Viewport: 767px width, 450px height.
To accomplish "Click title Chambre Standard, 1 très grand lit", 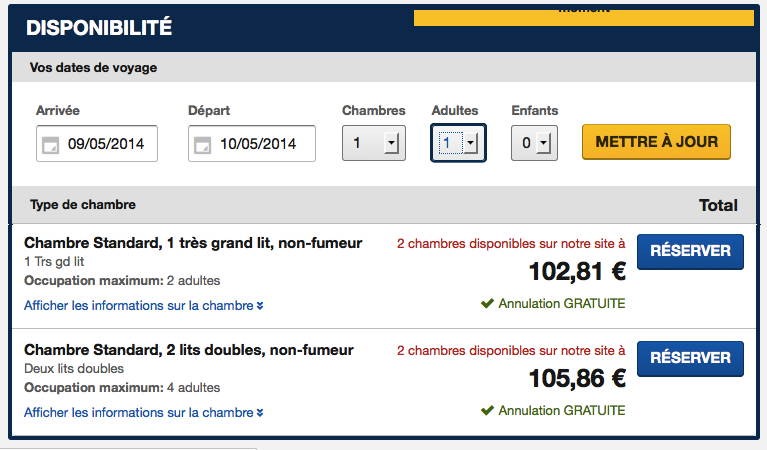I will (192, 243).
